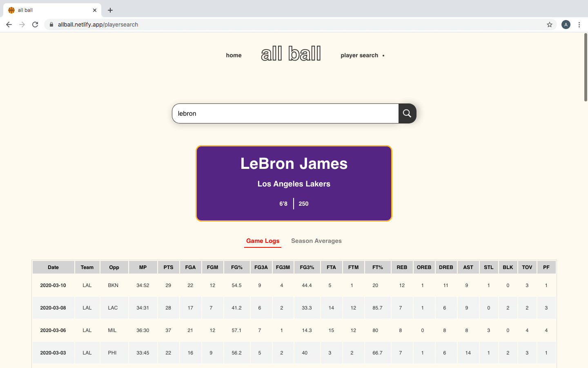Select the 2020-03-10 game date cell
Screen dimensions: 588x368
pos(53,285)
